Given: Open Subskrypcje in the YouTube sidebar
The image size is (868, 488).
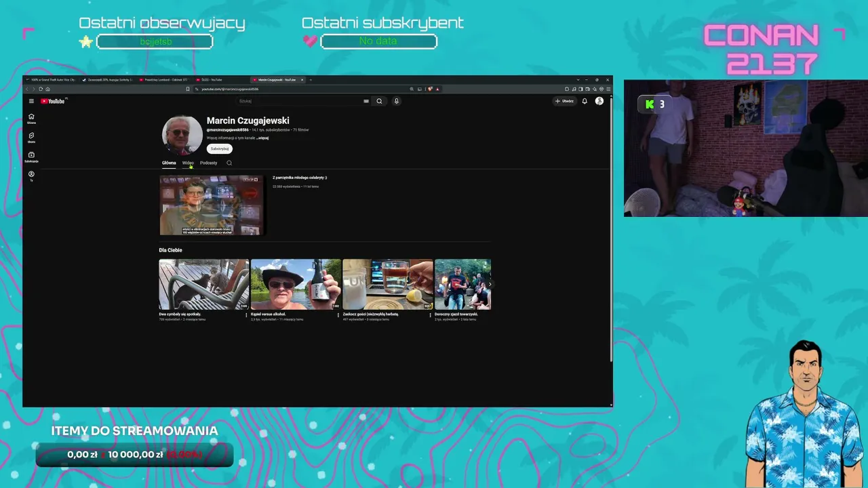Looking at the screenshot, I should click(x=31, y=157).
